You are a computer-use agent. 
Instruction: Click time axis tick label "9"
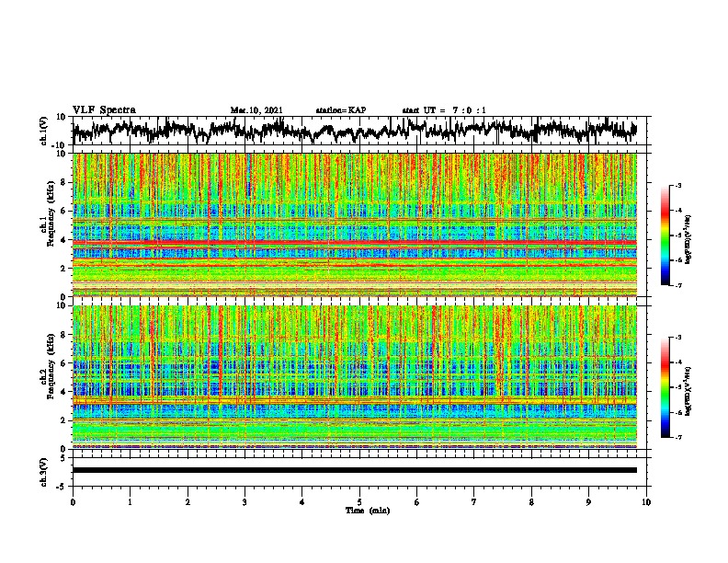click(x=588, y=502)
